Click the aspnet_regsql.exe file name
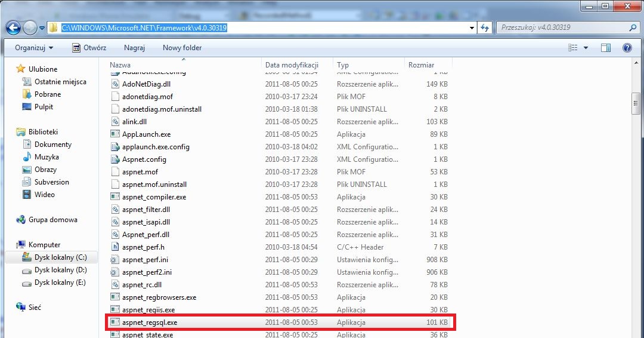 coord(150,322)
